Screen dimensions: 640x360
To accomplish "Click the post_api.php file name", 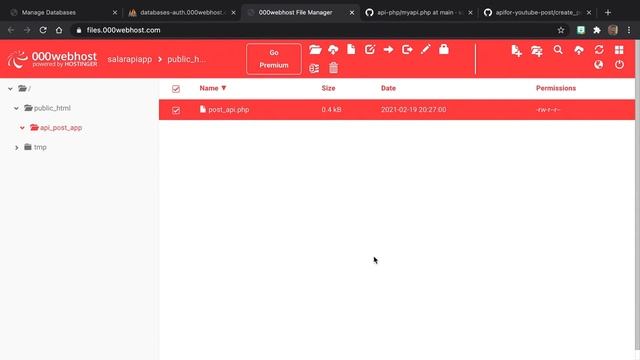I will point(229,110).
